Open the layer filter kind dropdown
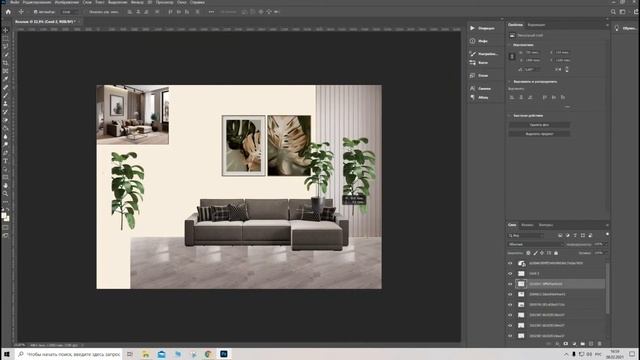Viewport: 640px width, 360px height. click(526, 236)
